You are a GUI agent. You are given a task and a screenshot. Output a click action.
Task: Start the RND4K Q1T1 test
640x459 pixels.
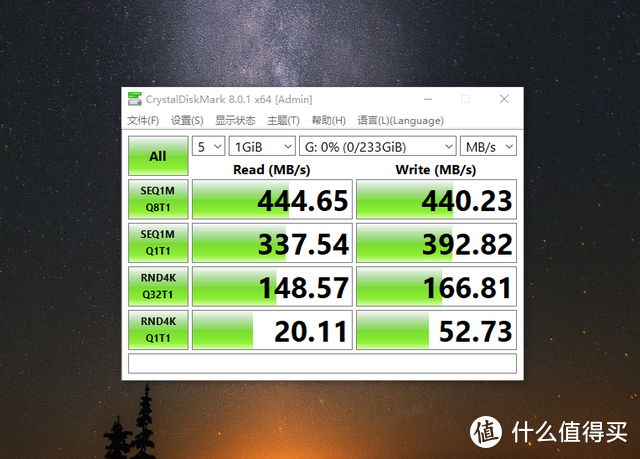(158, 330)
